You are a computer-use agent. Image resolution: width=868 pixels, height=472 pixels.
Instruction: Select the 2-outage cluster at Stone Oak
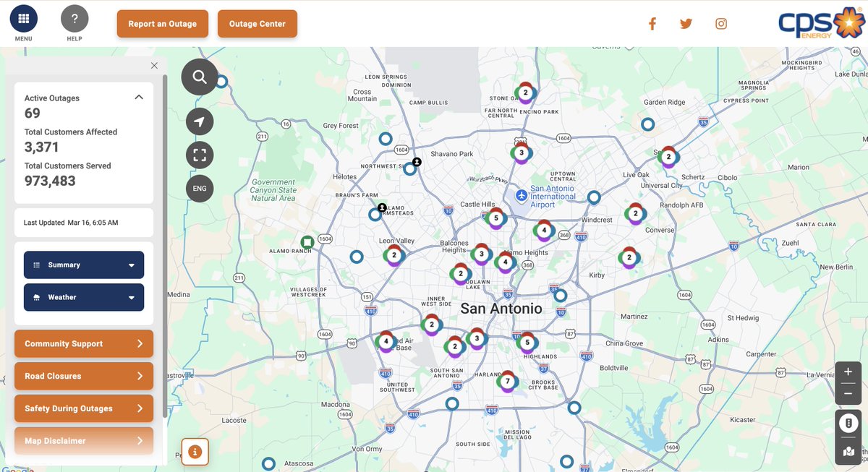(x=526, y=93)
